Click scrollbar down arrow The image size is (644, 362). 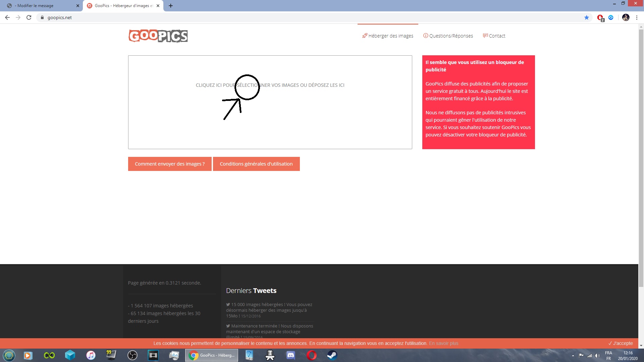[x=641, y=346]
